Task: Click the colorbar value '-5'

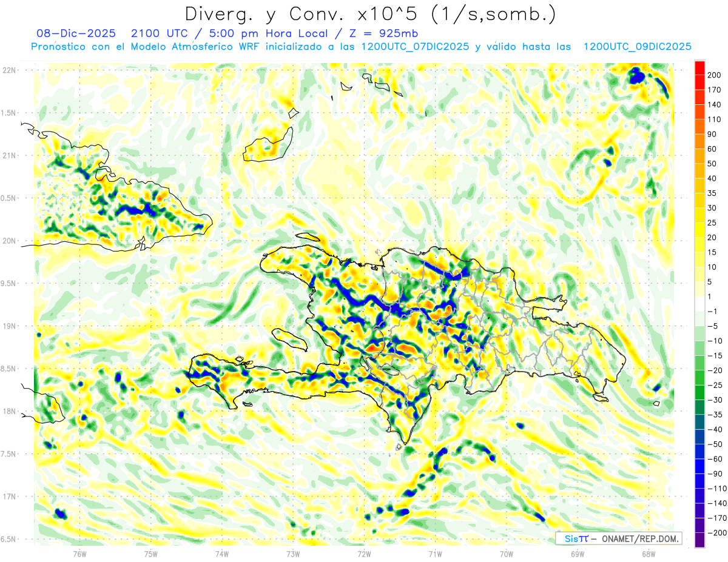Action: pos(712,326)
